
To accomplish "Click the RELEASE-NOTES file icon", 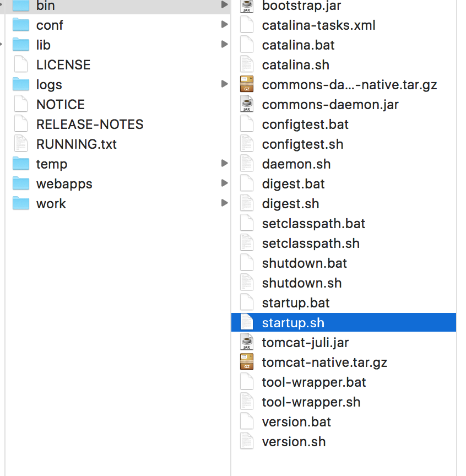I will [21, 124].
